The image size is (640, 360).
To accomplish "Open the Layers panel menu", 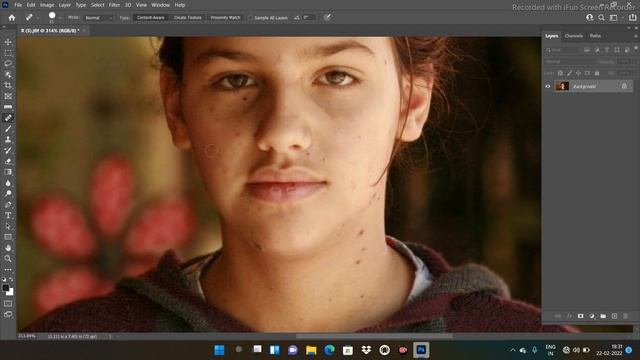I will coord(636,36).
